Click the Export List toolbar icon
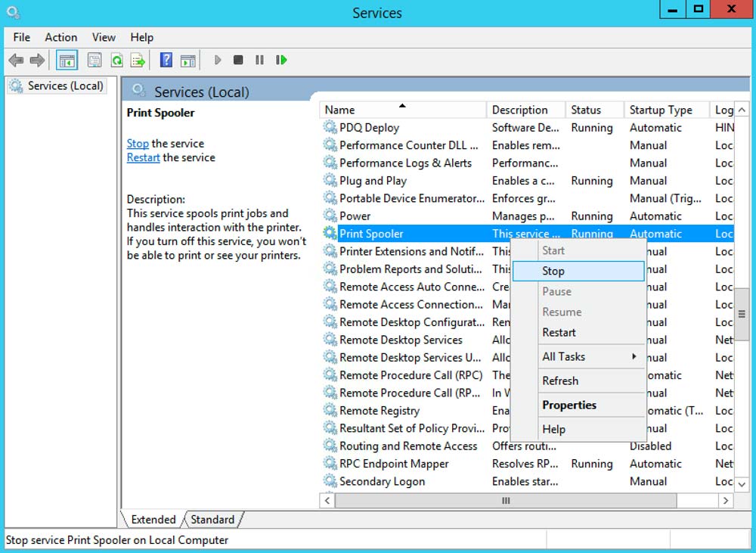 tap(138, 60)
